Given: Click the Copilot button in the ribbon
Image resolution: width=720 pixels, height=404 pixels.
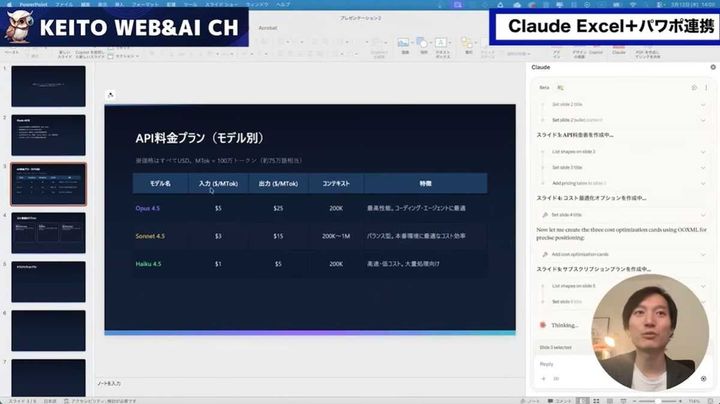Looking at the screenshot, I should point(596,50).
